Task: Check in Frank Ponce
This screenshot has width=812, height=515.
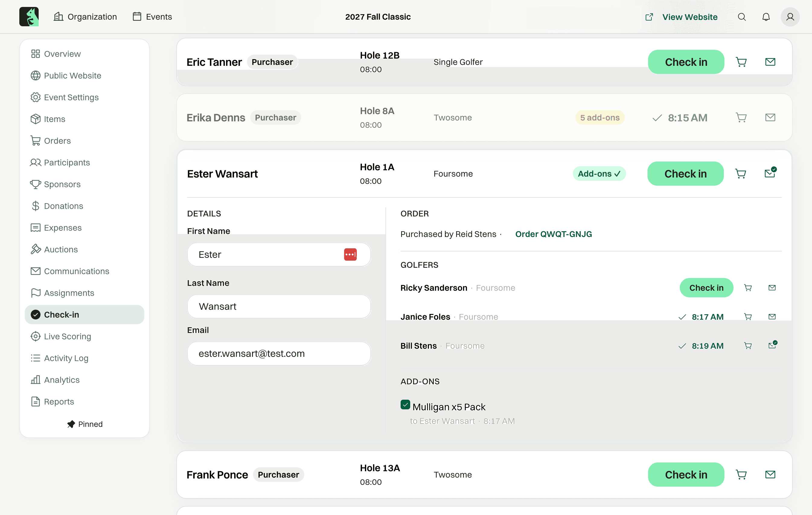Action: 686,475
